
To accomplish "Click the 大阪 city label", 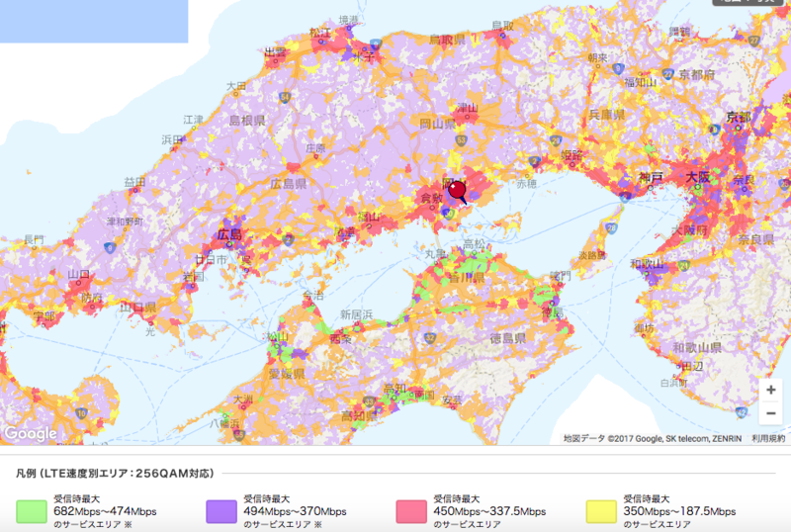I will click(698, 177).
